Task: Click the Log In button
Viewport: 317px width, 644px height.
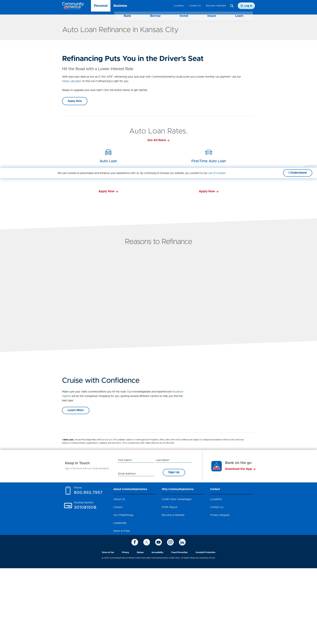Action: coord(246,6)
